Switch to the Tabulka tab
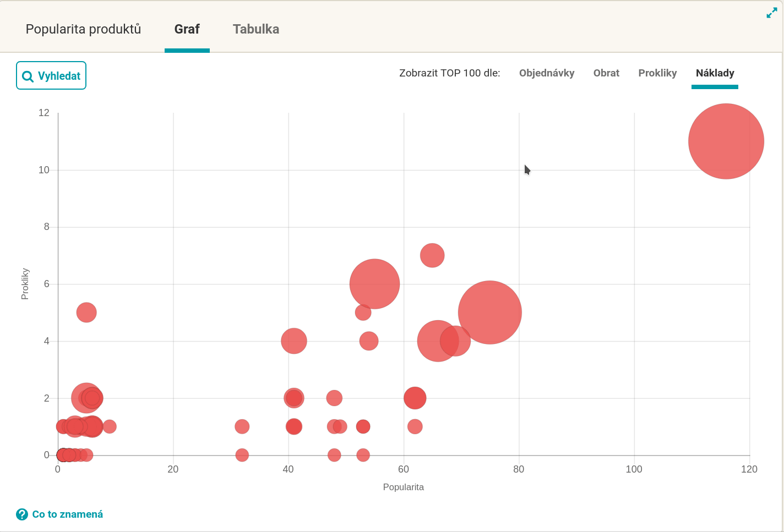 point(255,29)
